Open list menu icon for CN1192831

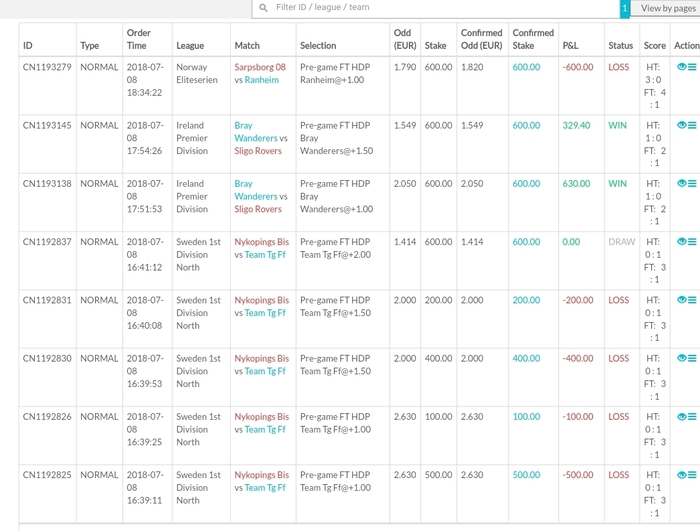(692, 300)
